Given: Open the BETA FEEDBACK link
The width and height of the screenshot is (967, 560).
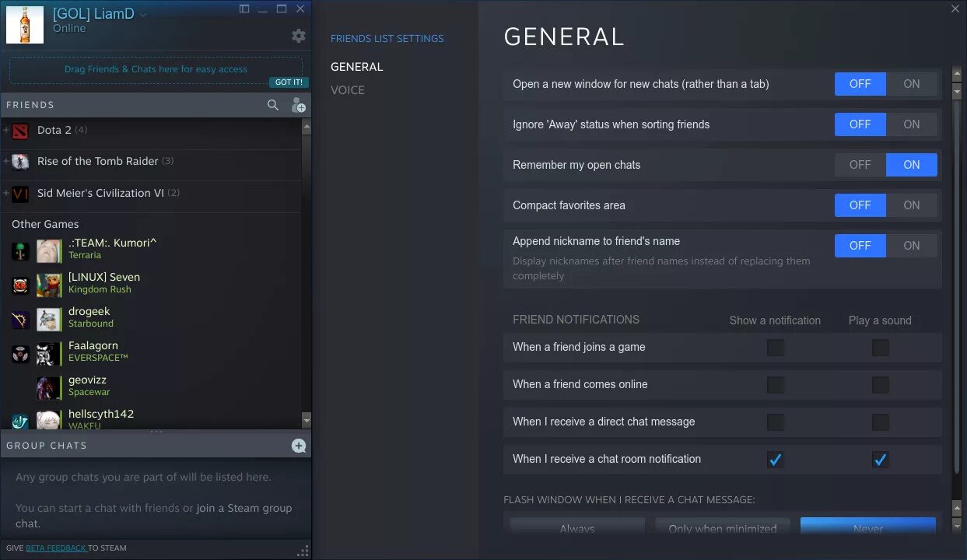Looking at the screenshot, I should 56,548.
